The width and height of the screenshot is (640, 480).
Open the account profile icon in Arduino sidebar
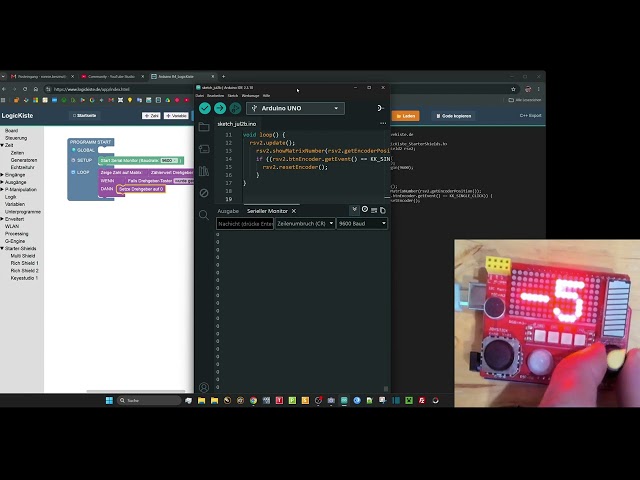[204, 387]
